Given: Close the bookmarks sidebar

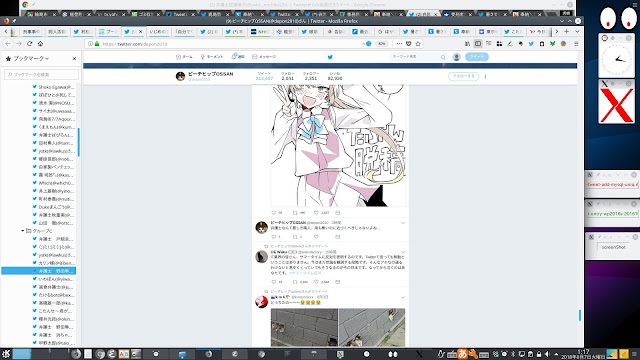Looking at the screenshot, I should tap(74, 58).
